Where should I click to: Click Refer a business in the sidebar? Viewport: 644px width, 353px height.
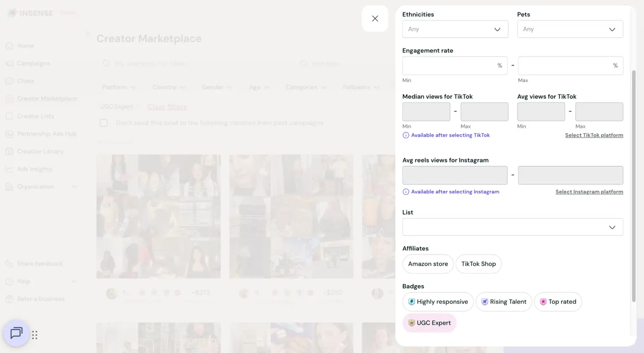41,299
